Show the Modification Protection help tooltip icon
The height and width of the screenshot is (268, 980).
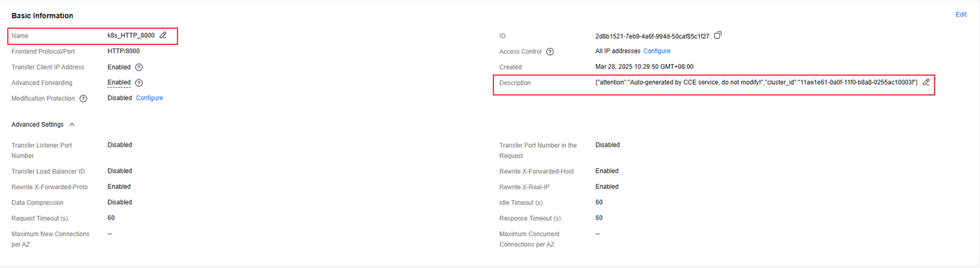[x=84, y=98]
